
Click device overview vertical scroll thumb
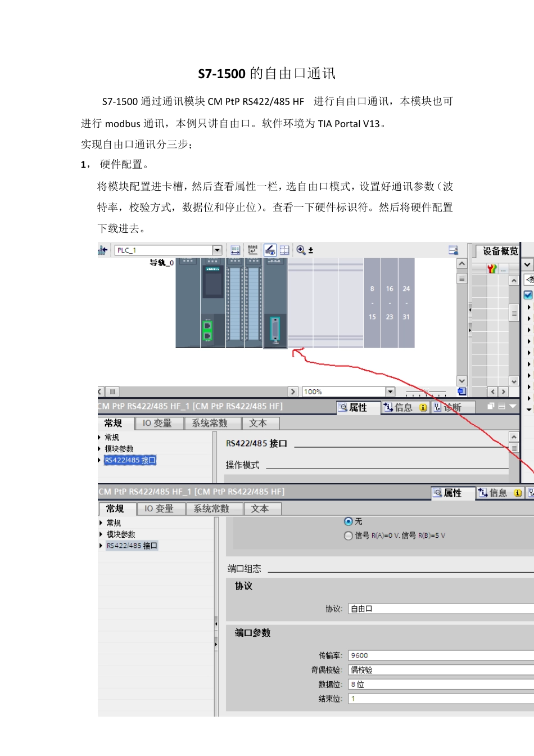[x=514, y=312]
